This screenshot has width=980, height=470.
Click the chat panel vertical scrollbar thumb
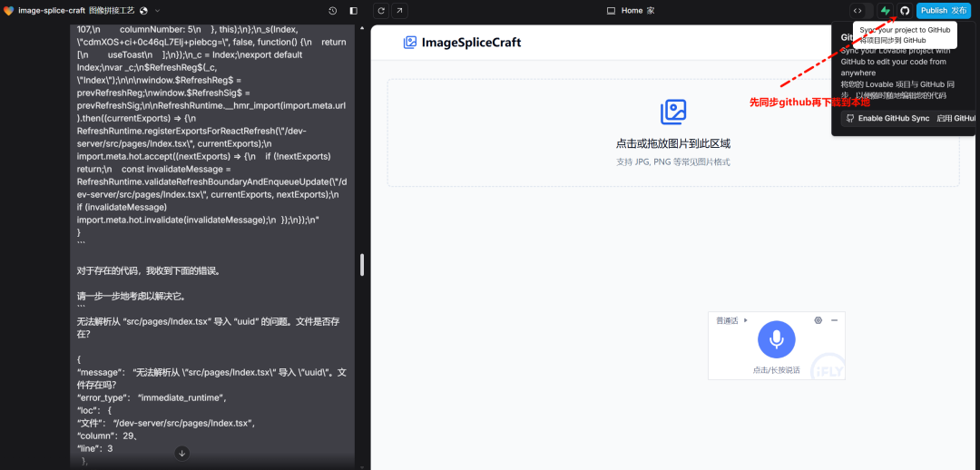click(362, 265)
